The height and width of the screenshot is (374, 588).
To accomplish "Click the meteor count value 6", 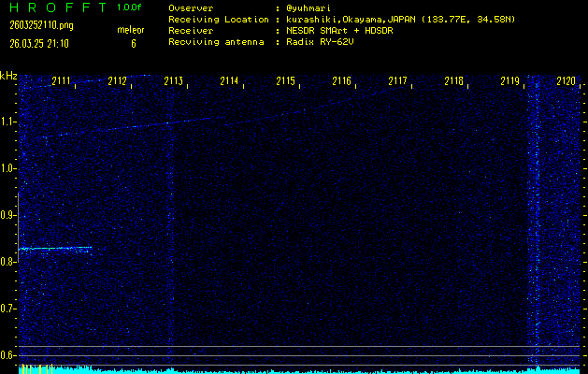I will pyautogui.click(x=133, y=43).
